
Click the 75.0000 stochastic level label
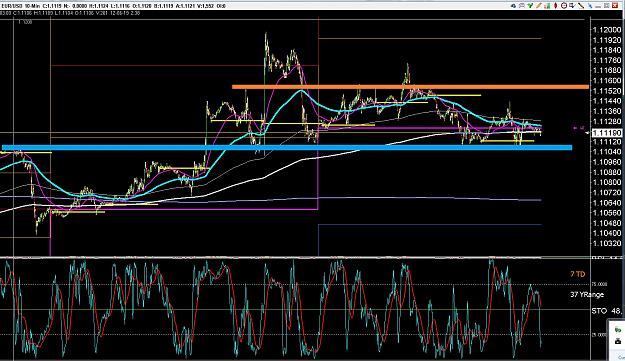click(599, 284)
